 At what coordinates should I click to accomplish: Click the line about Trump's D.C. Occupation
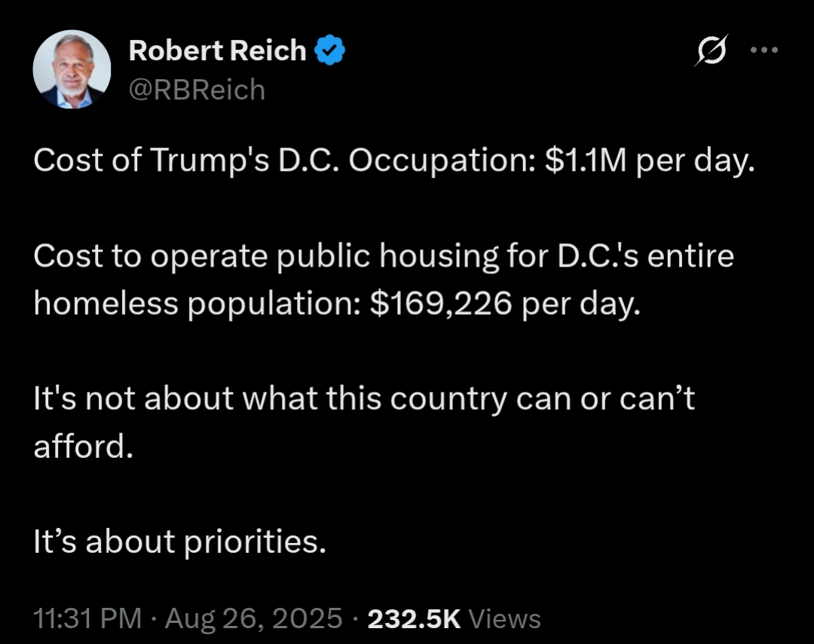(394, 160)
